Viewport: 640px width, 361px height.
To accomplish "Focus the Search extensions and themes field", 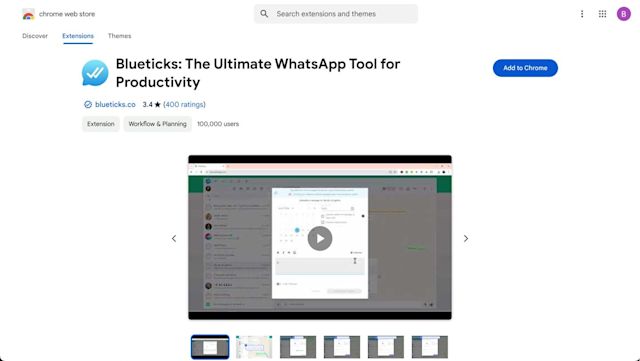I will click(x=336, y=14).
